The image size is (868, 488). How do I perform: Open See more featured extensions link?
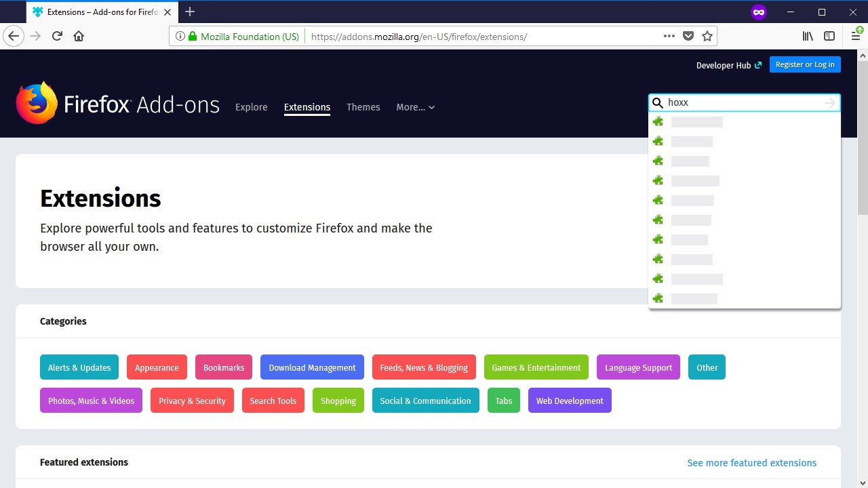coord(752,463)
